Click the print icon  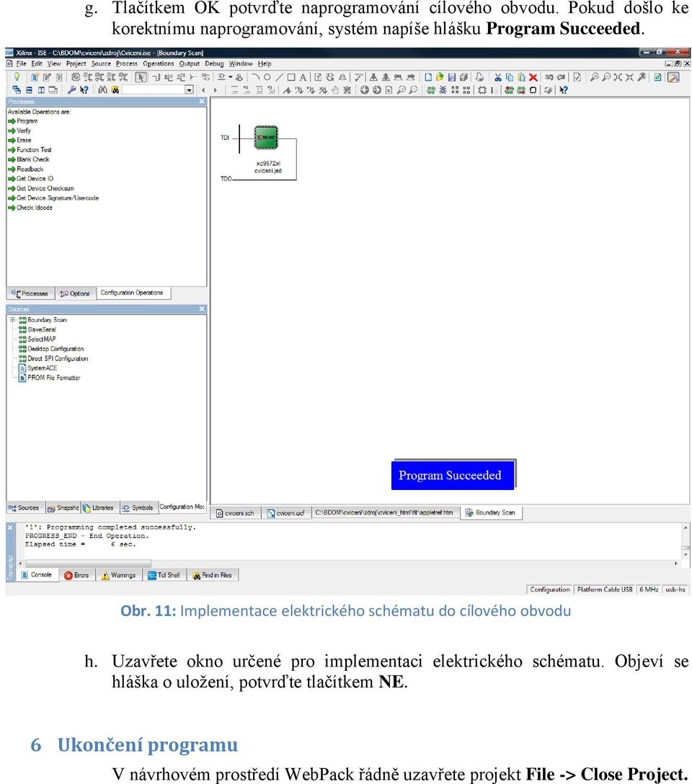click(479, 77)
